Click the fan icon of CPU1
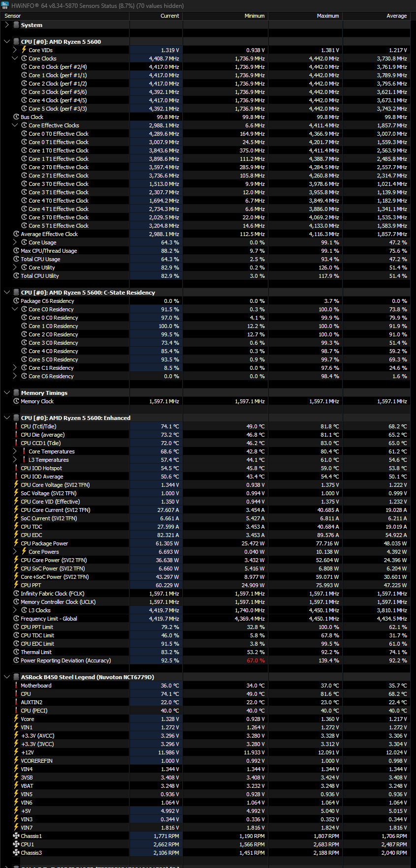Image resolution: width=416 pixels, height=868 pixels. coord(16,844)
